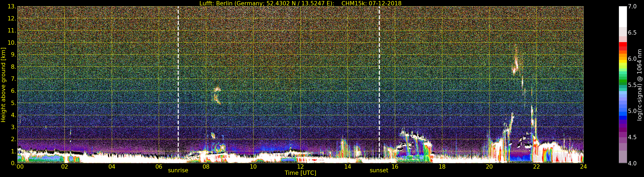Click the time axis tick '12'

pyautogui.click(x=300, y=167)
